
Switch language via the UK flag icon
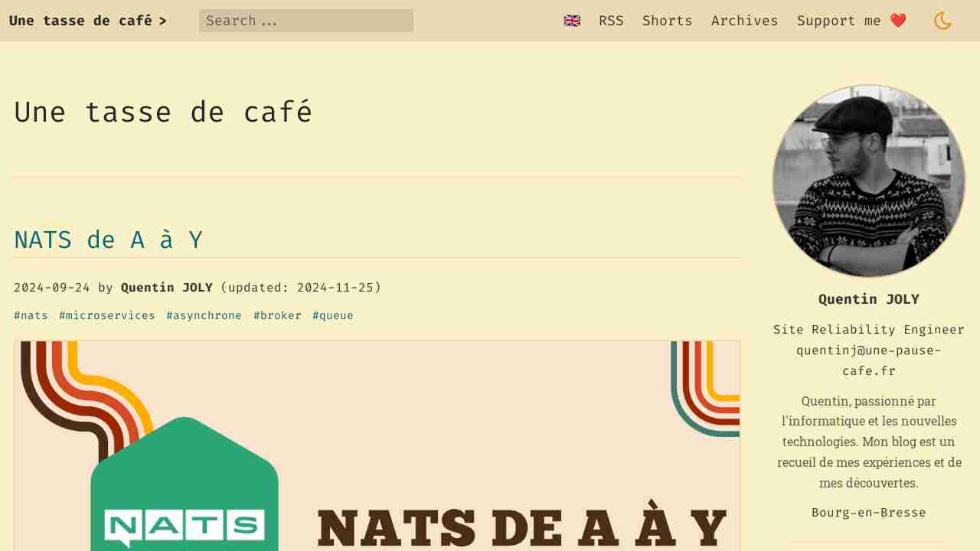[572, 21]
